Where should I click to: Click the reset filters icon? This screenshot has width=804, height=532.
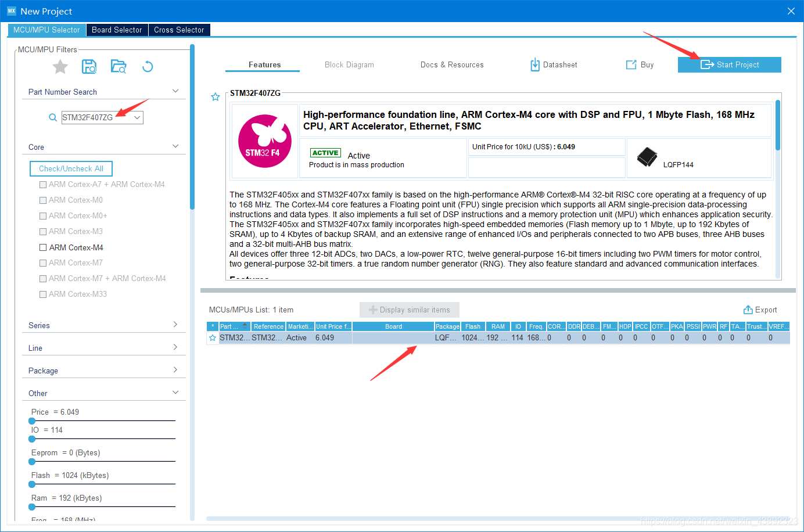point(148,67)
